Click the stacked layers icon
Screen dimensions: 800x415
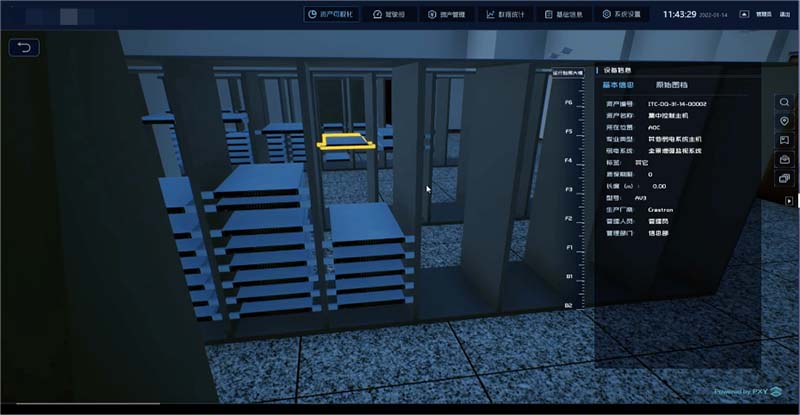tap(783, 178)
